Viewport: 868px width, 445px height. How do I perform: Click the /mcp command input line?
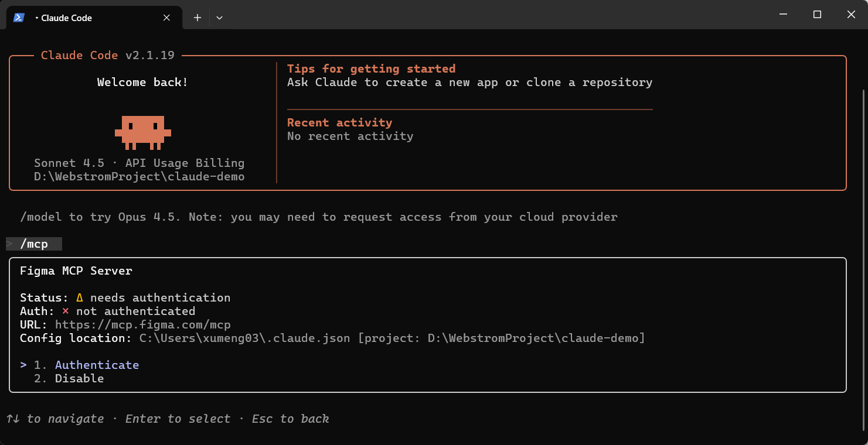34,244
